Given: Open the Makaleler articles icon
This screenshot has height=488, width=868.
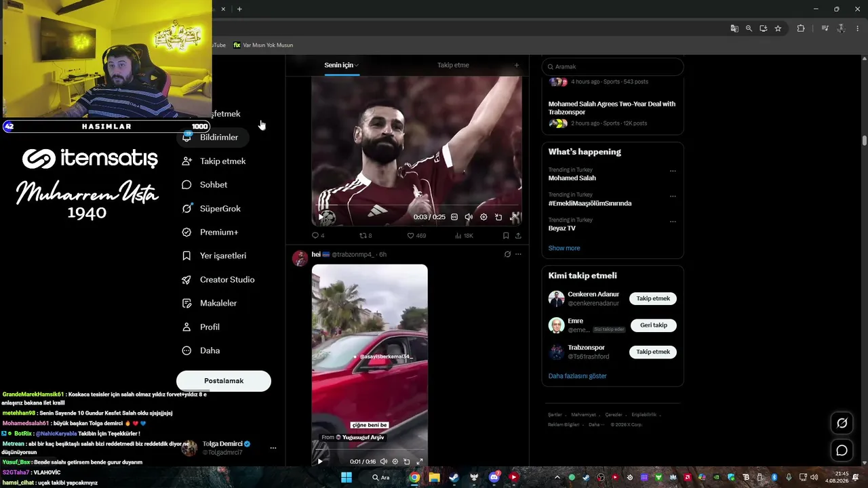Looking at the screenshot, I should click(x=187, y=304).
